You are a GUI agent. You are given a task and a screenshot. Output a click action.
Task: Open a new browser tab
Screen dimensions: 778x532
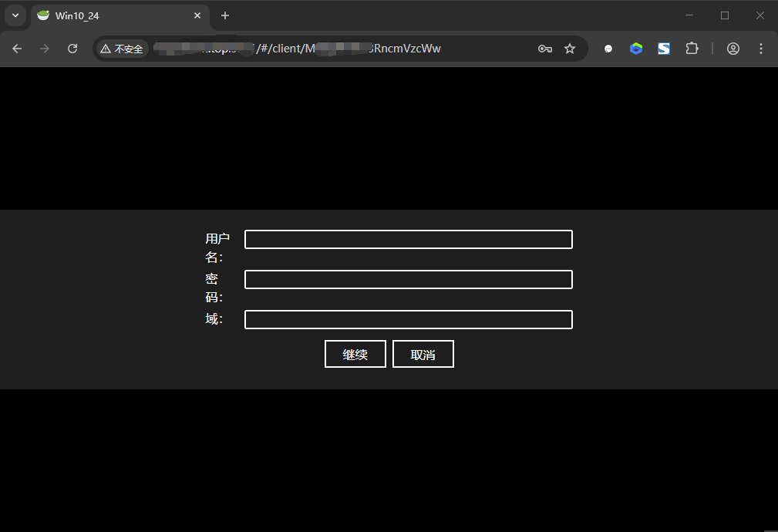(225, 15)
